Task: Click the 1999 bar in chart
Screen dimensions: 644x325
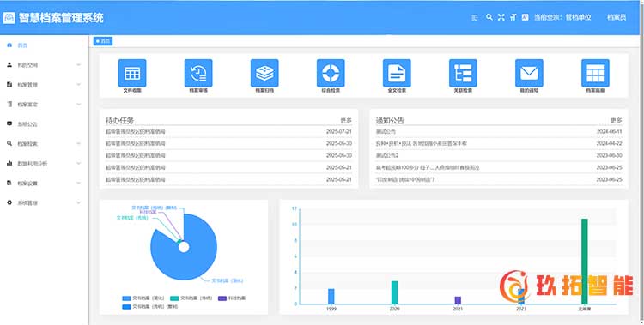Action: coord(331,297)
